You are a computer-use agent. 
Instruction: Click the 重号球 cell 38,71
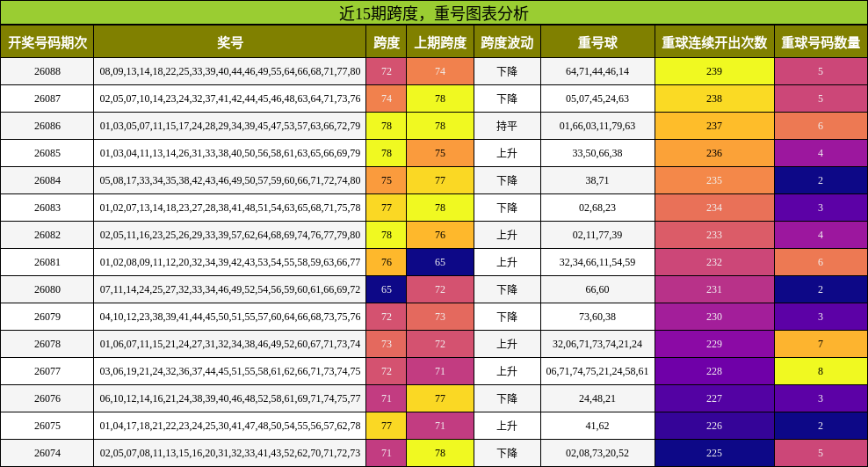(x=597, y=180)
